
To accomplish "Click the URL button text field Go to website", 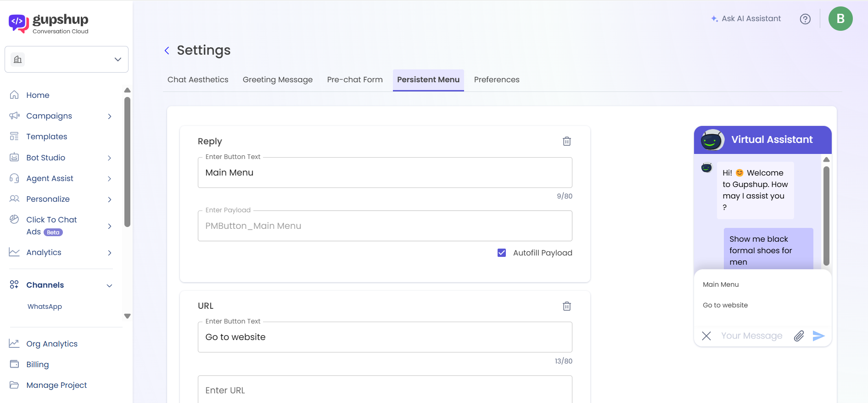I will pos(385,337).
